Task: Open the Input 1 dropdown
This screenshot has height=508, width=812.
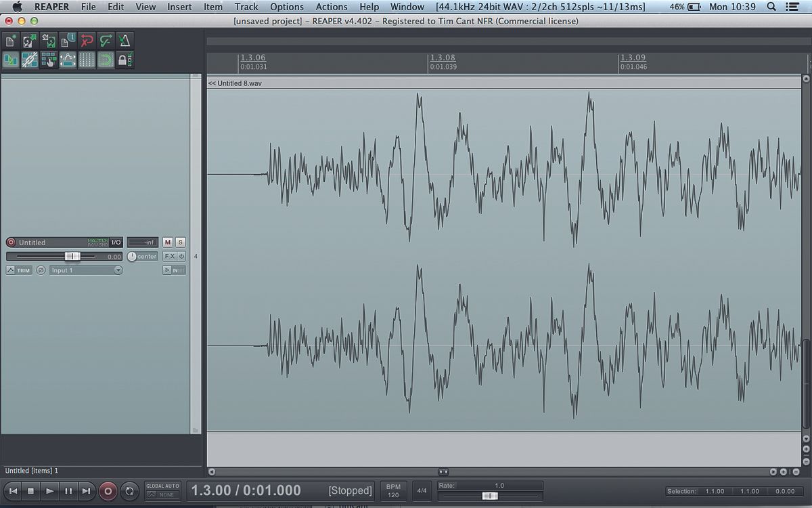Action: click(x=86, y=270)
